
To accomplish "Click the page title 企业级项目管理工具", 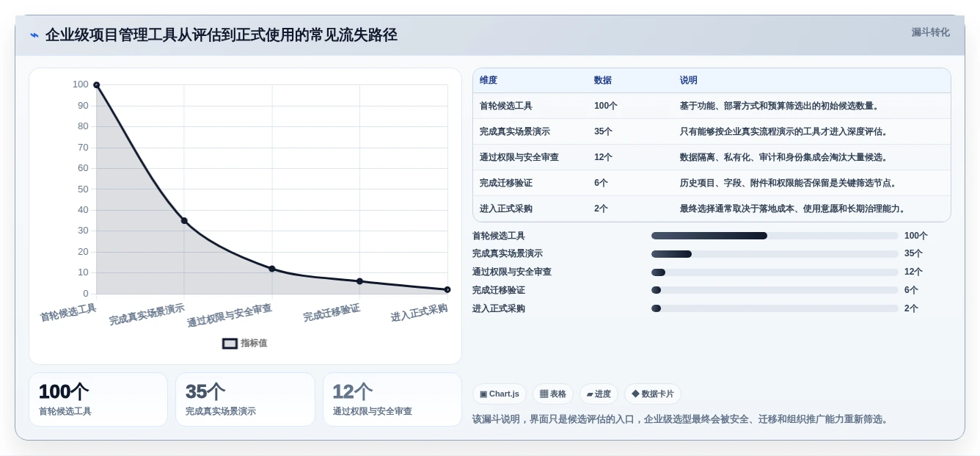I will [221, 35].
